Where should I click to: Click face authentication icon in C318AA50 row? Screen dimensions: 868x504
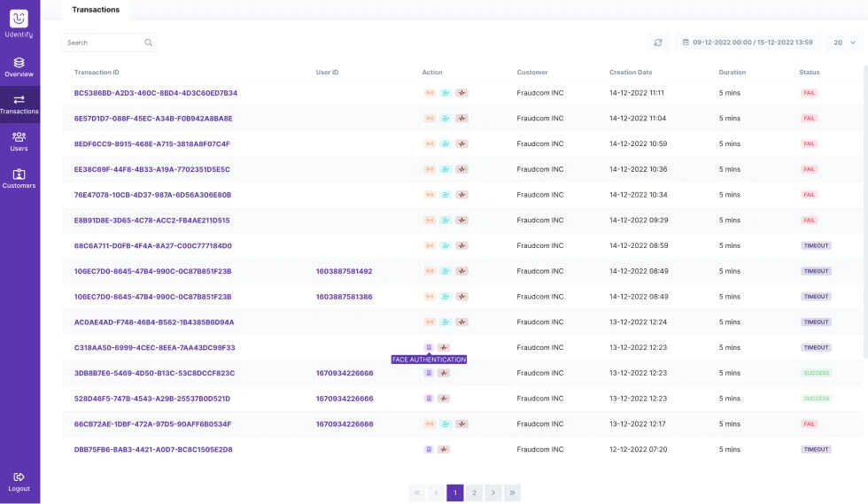[x=429, y=347]
